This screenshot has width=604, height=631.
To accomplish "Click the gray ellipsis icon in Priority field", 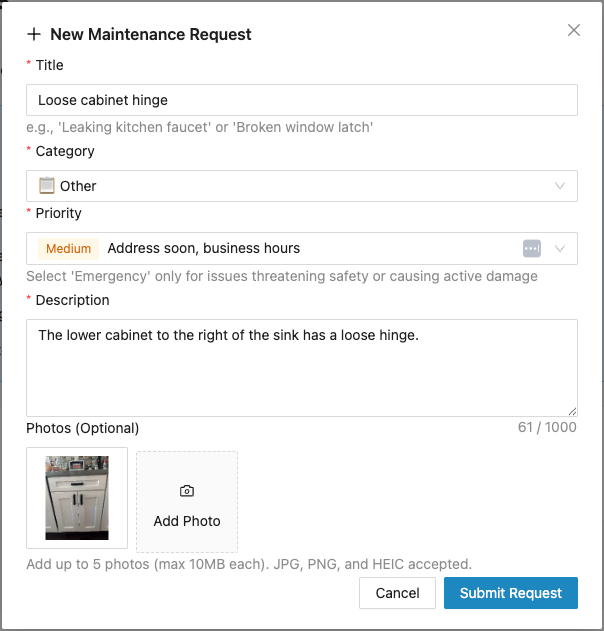I will click(532, 248).
